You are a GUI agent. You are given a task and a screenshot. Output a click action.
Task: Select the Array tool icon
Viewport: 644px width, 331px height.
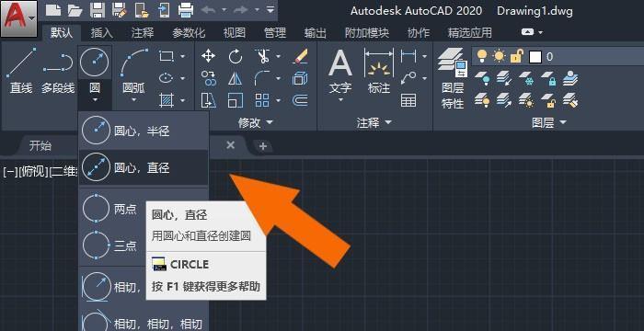(x=262, y=100)
